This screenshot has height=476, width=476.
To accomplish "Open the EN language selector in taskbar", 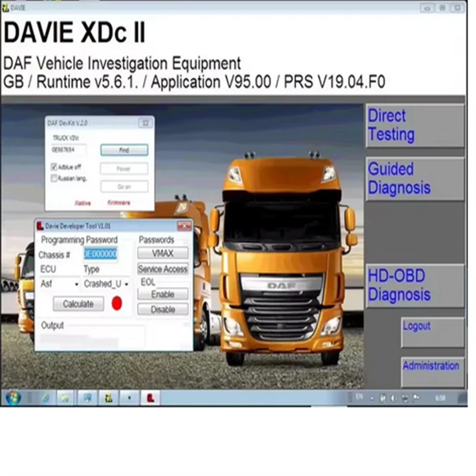I will tap(360, 397).
